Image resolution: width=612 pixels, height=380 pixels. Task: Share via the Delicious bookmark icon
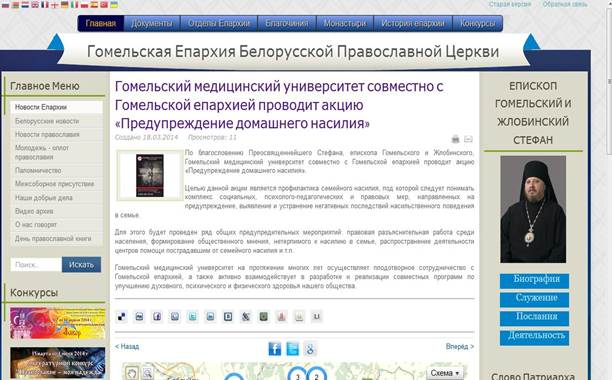pos(122,317)
